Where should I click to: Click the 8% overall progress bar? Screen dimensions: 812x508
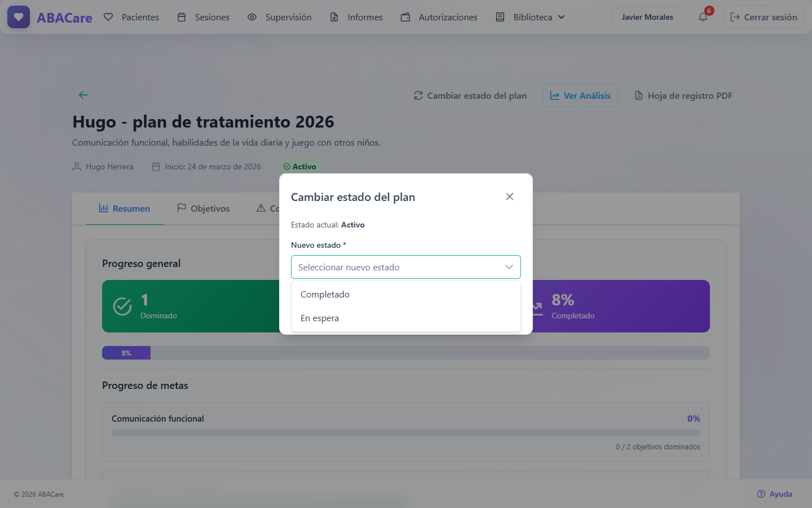(406, 353)
